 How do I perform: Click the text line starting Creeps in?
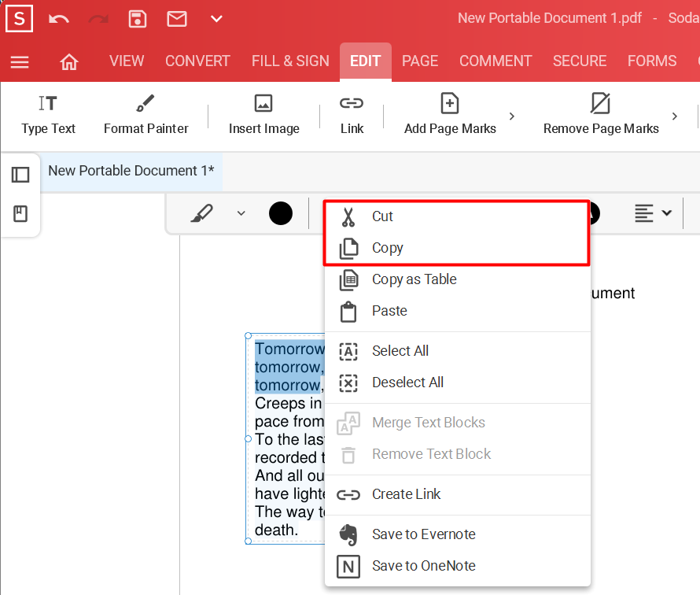(x=289, y=404)
